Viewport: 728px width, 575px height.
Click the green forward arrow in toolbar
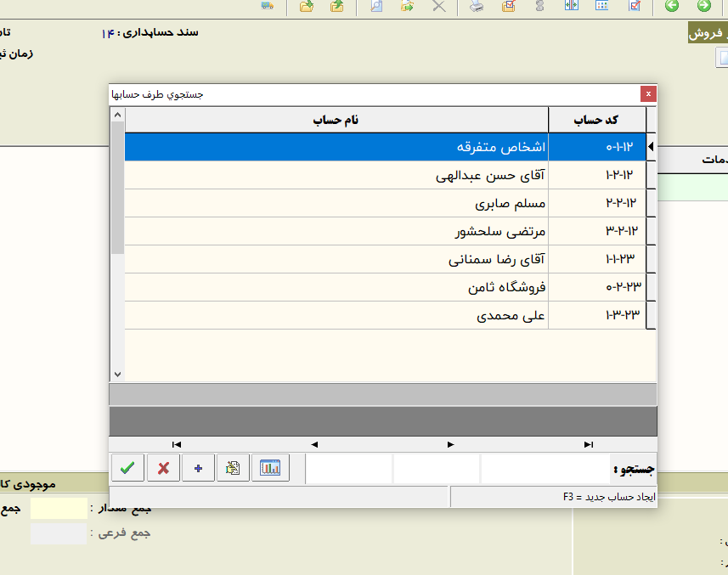pyautogui.click(x=703, y=7)
